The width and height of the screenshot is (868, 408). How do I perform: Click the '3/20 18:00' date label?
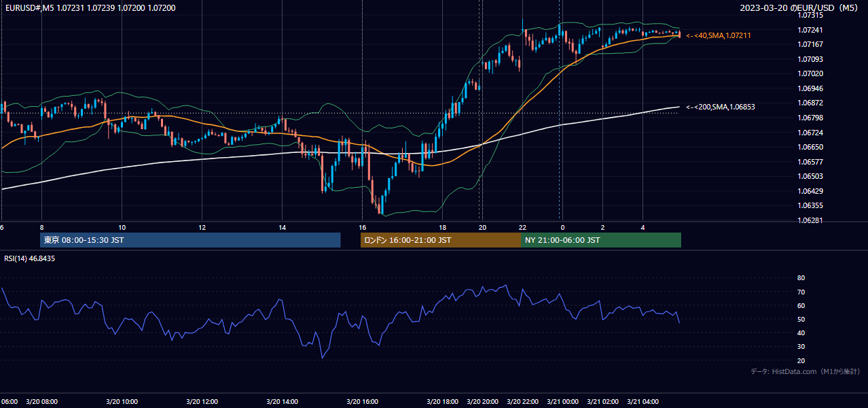tap(442, 401)
